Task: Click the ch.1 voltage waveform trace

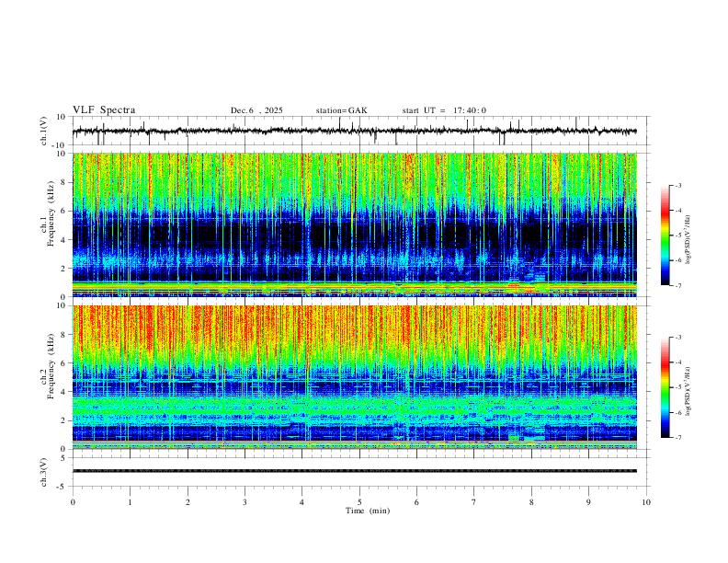Action: coord(354,131)
